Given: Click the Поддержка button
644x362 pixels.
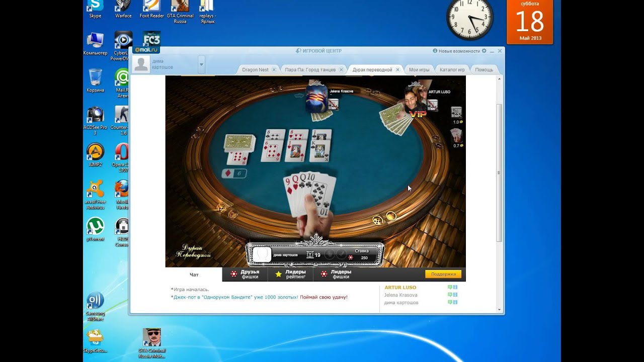Looking at the screenshot, I should [x=443, y=274].
